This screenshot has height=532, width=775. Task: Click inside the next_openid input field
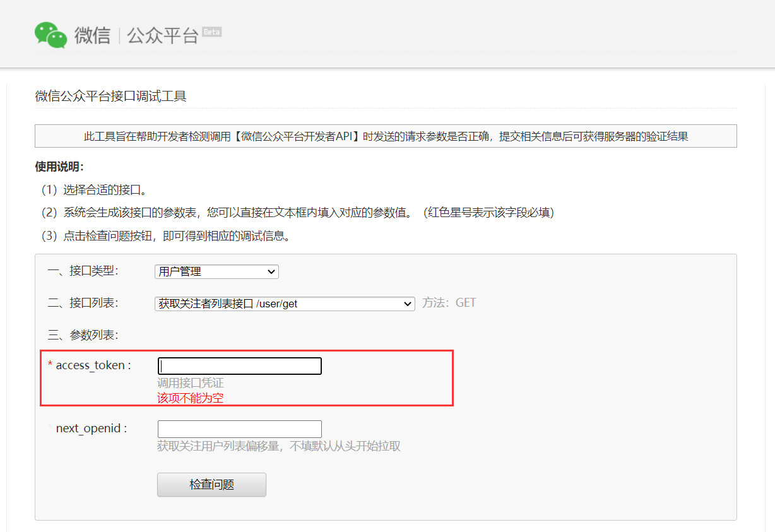coord(239,429)
